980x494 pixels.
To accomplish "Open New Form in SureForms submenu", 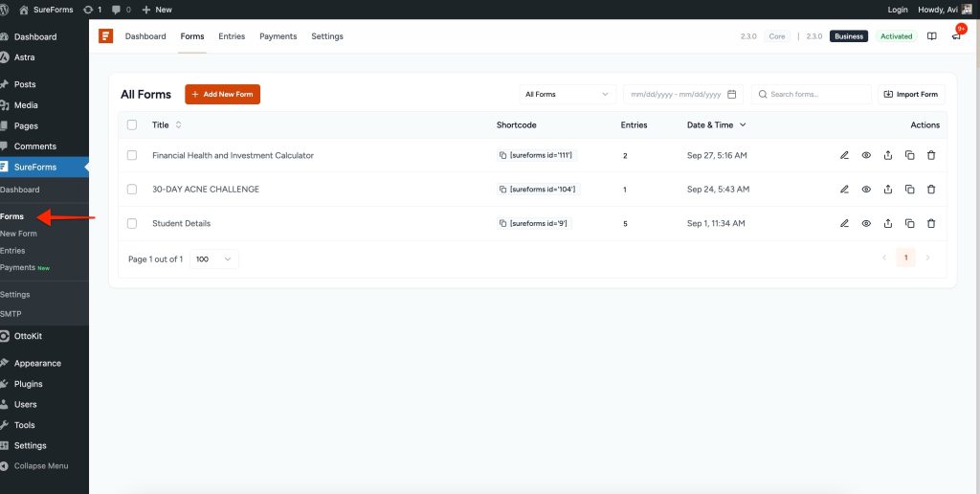I will click(19, 234).
